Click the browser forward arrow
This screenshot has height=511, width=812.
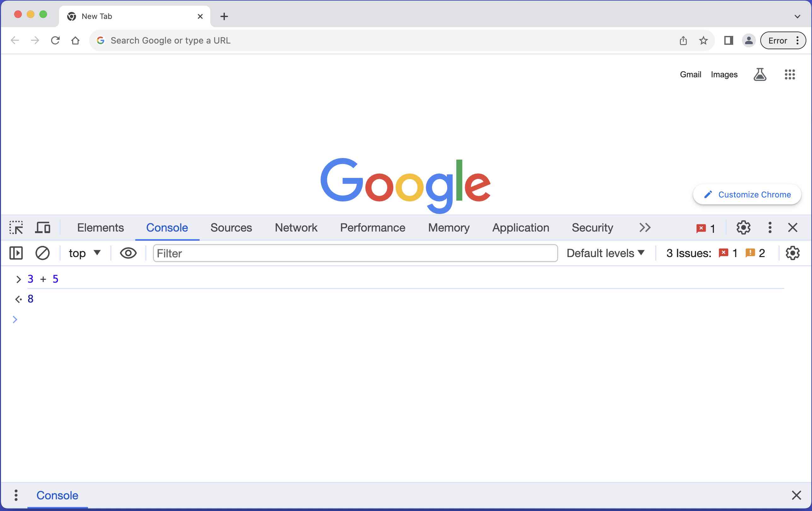pyautogui.click(x=35, y=40)
